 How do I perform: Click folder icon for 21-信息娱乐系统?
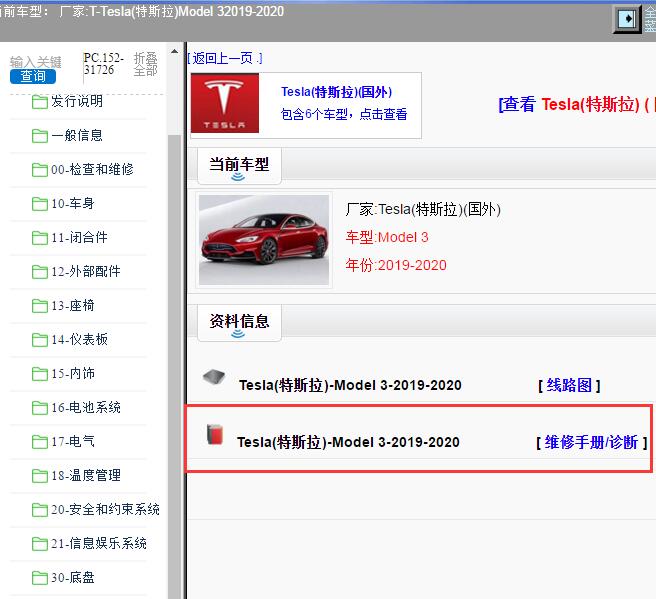click(x=40, y=544)
